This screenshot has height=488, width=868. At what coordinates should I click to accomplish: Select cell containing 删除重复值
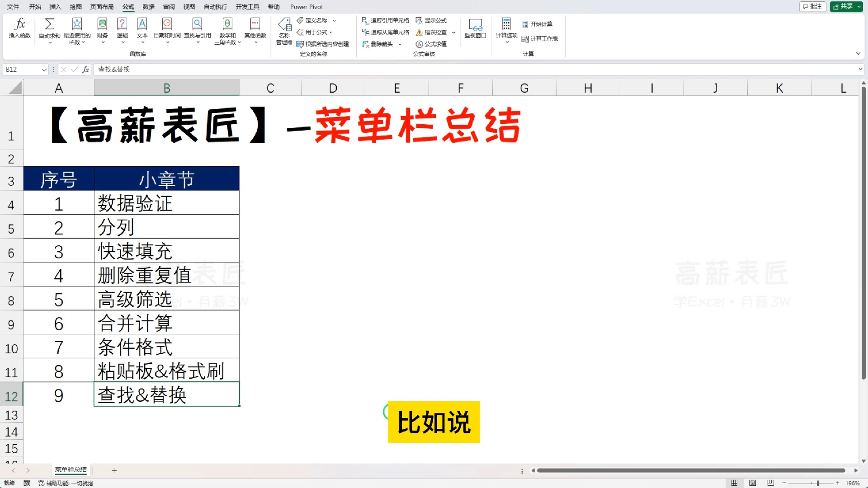tap(167, 275)
